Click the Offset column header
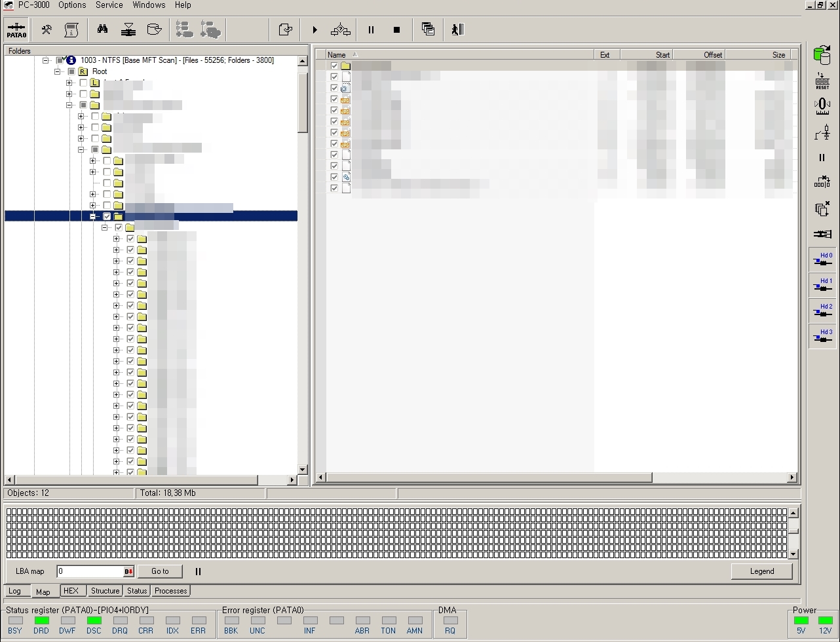This screenshot has height=642, width=840. coord(698,54)
